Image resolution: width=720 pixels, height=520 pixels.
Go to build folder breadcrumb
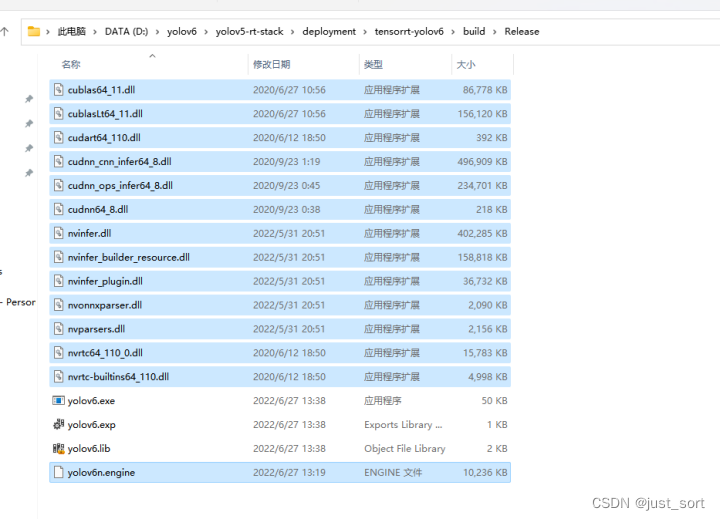[x=474, y=31]
